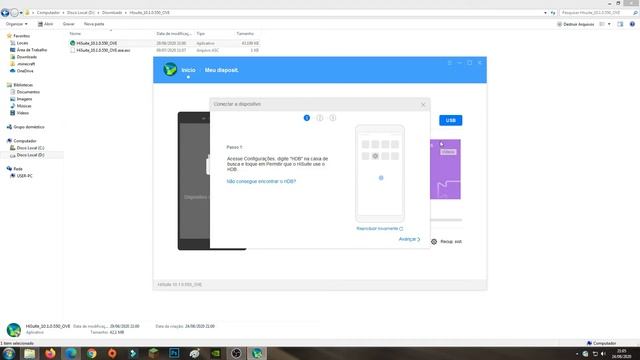Open Imagens library
Screen dimensions: 640x360
point(24,99)
